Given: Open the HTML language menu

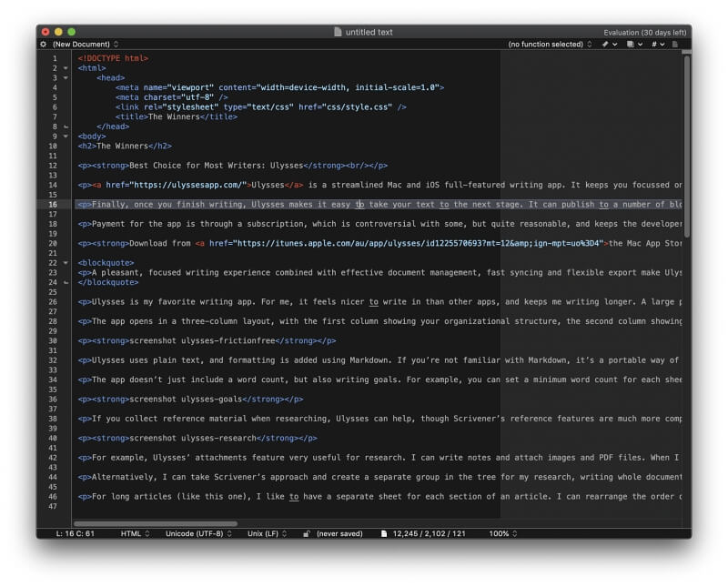Looking at the screenshot, I should pyautogui.click(x=135, y=534).
